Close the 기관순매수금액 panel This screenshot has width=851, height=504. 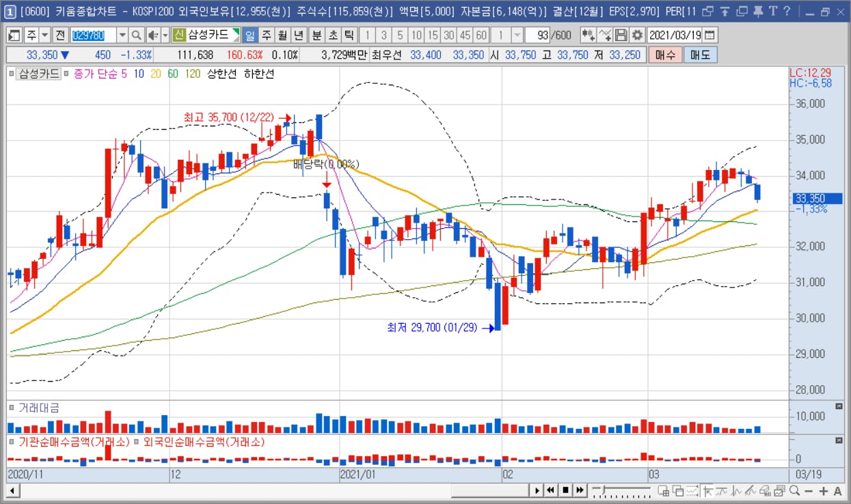click(839, 441)
